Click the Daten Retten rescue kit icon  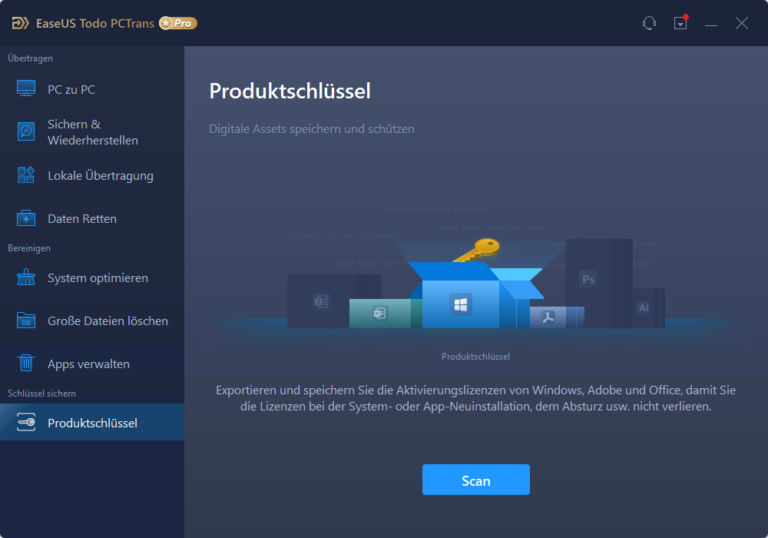[x=26, y=218]
